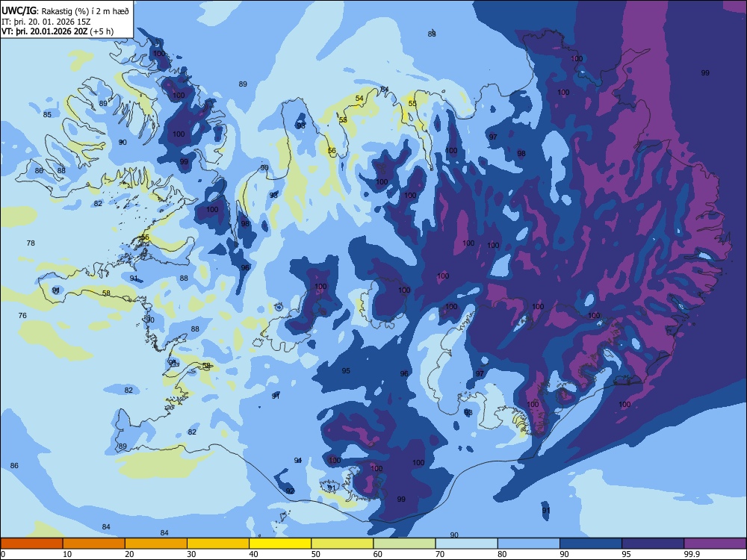
Task: Click the '80' legend scale label
Action: tap(502, 554)
